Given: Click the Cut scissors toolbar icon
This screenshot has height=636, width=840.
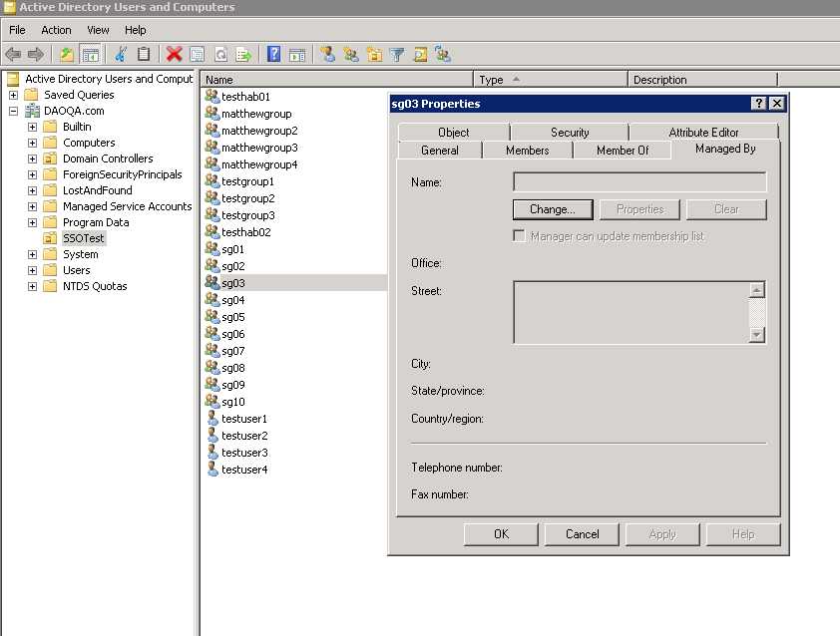Looking at the screenshot, I should coord(121,55).
